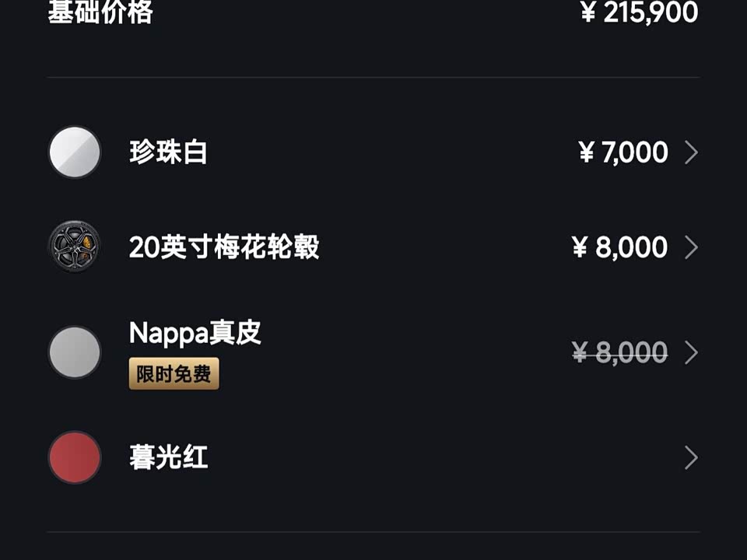Expand the 珍珠白 row chevron arrow

click(691, 152)
